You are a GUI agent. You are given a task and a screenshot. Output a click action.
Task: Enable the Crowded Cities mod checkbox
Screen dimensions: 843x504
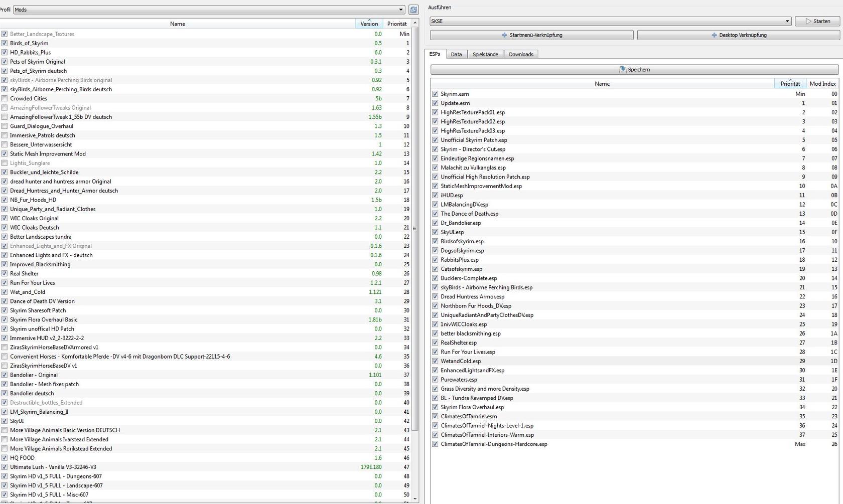click(5, 99)
